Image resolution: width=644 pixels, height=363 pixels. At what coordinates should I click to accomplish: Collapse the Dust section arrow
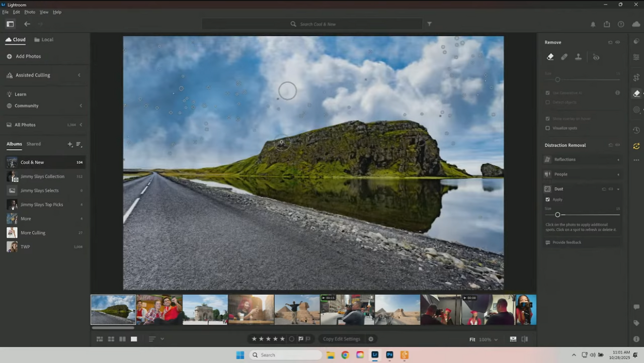(618, 189)
